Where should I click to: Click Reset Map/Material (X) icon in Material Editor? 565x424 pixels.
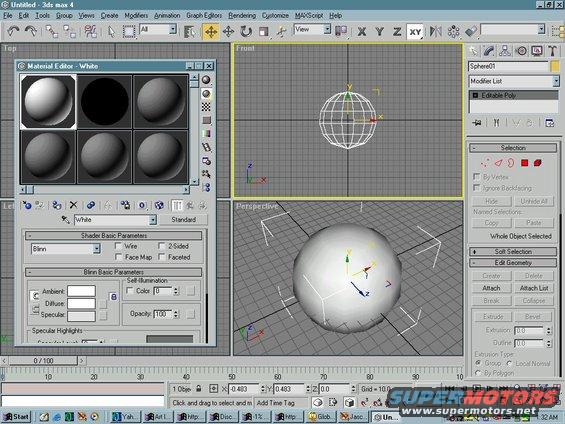74,205
